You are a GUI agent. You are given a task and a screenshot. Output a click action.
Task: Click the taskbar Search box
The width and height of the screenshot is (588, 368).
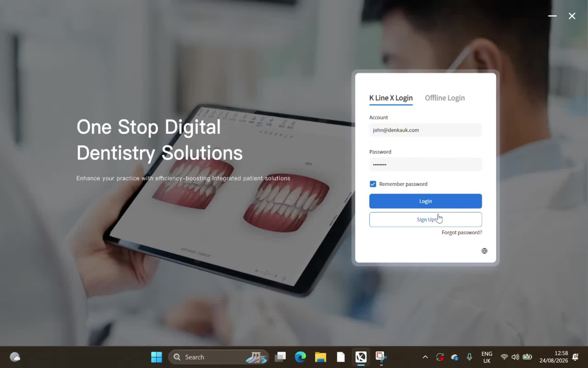pyautogui.click(x=218, y=357)
